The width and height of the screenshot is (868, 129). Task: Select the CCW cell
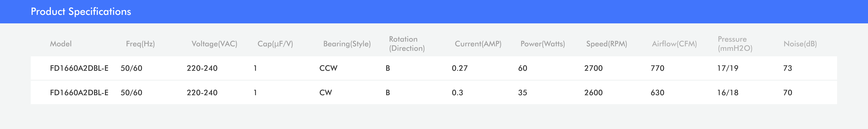click(x=328, y=68)
